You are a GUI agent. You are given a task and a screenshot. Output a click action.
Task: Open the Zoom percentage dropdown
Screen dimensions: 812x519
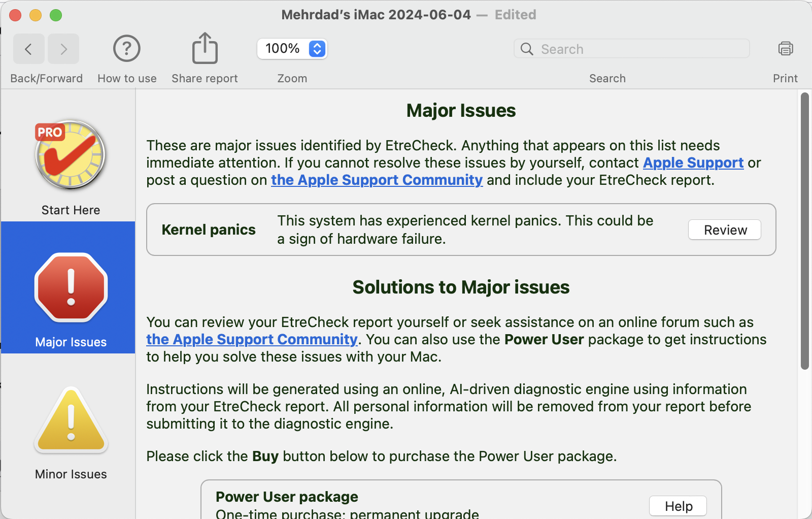(x=292, y=49)
